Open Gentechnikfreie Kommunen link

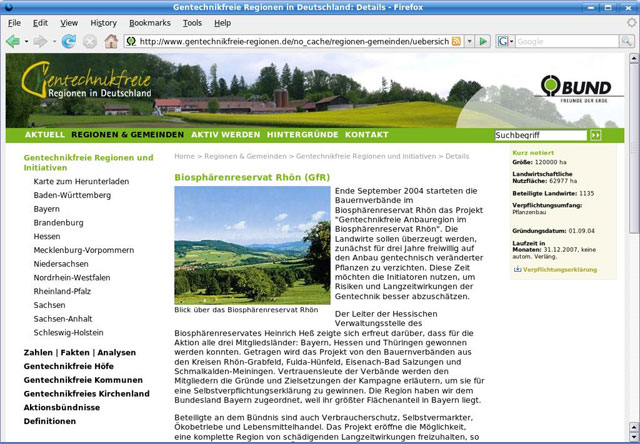click(x=83, y=380)
